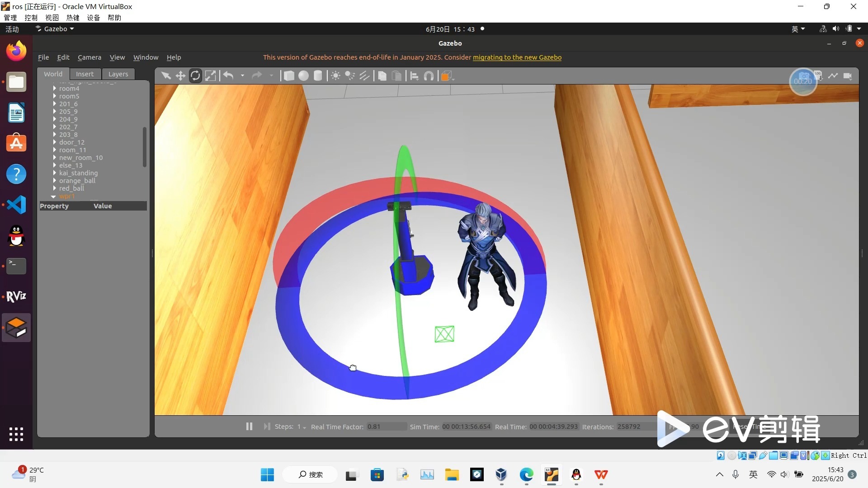Open RViz from the Ubuntu dock
The image size is (868, 488).
coord(16,296)
